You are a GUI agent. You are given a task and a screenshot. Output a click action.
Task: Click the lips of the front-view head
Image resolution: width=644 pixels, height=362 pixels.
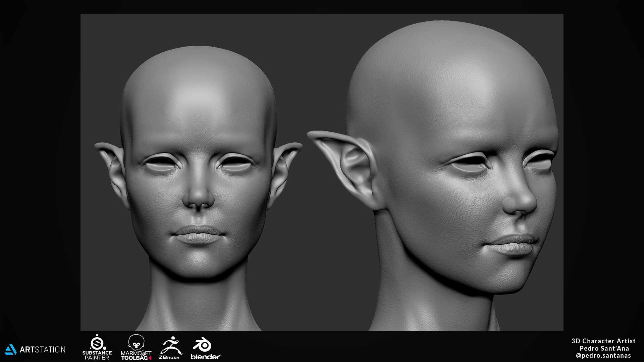197,234
